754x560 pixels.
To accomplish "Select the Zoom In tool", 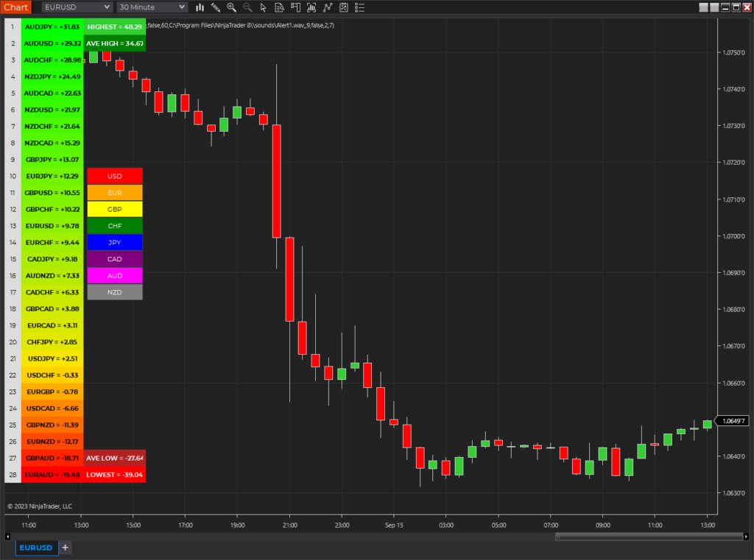I will coord(231,7).
